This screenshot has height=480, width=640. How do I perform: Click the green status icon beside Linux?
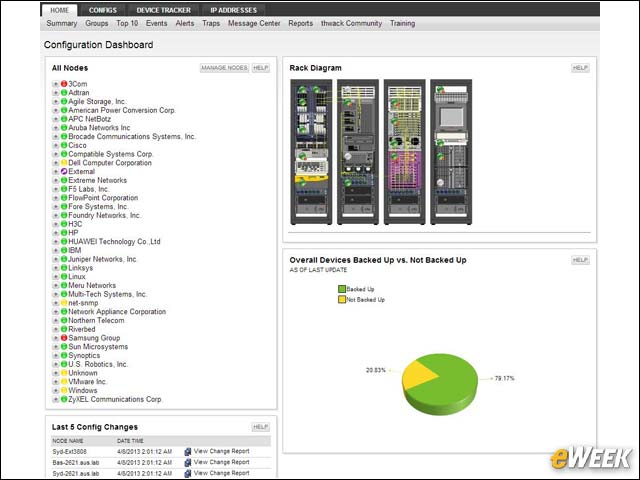pyautogui.click(x=64, y=277)
